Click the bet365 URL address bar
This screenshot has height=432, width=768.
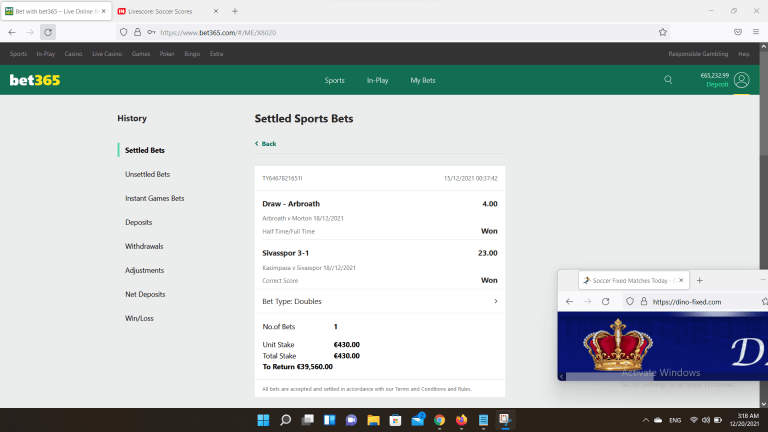coord(400,32)
